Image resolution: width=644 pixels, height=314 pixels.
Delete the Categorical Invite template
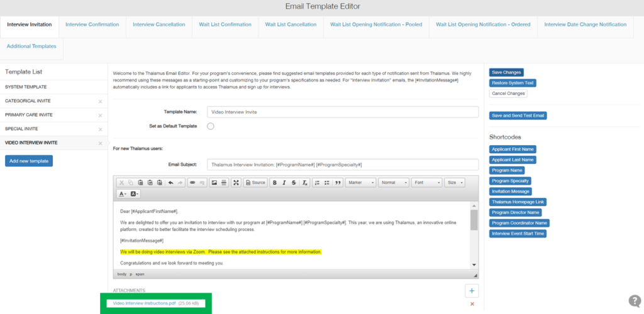[100, 101]
